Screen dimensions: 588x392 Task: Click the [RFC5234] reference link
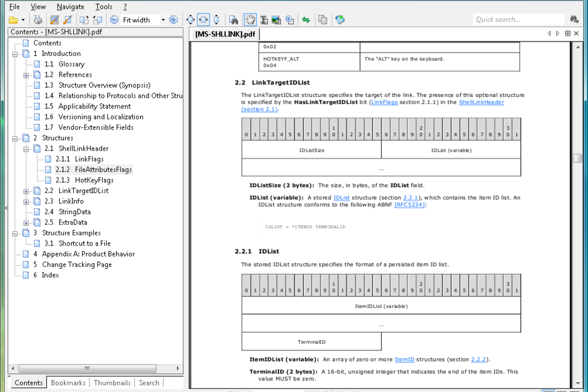409,205
